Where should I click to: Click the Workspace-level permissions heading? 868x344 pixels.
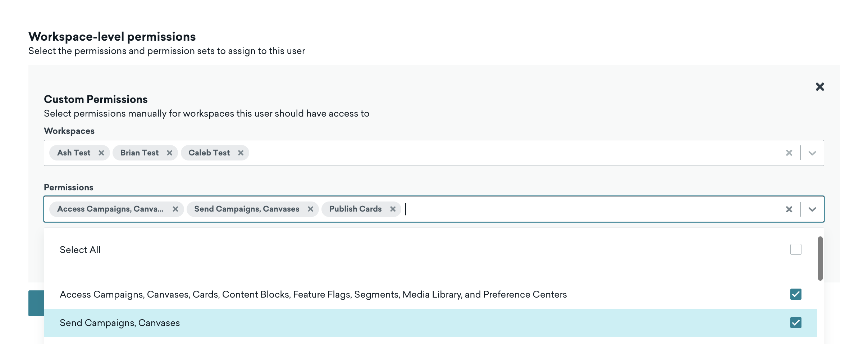pyautogui.click(x=112, y=37)
